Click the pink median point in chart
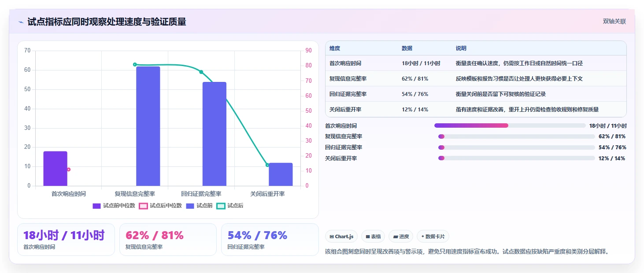The image size is (644, 273). (68, 170)
